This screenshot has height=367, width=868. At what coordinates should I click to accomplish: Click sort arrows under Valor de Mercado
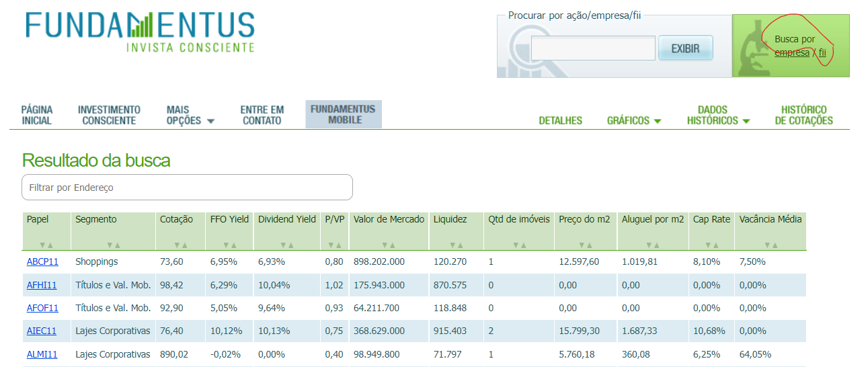coord(389,245)
